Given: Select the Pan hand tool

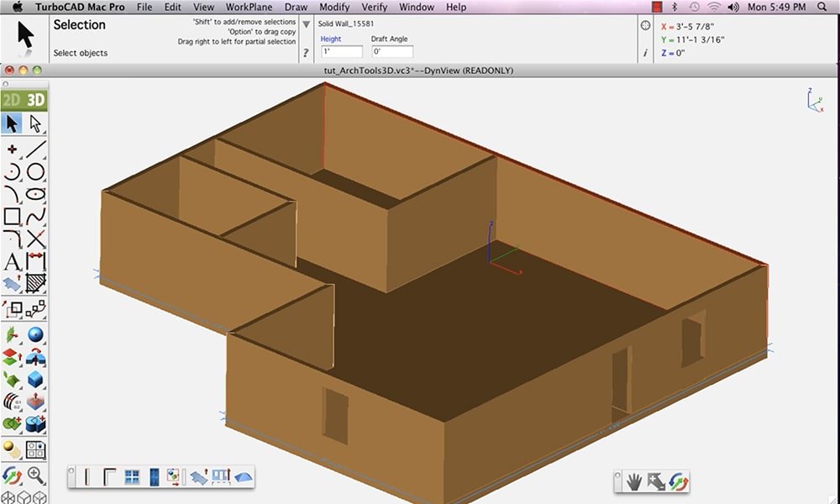Looking at the screenshot, I should point(635,481).
